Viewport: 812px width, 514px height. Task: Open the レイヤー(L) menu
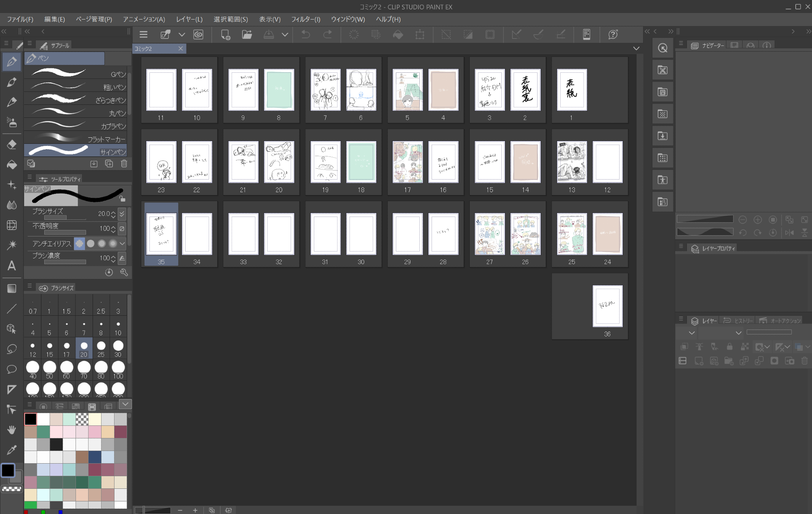pyautogui.click(x=189, y=19)
